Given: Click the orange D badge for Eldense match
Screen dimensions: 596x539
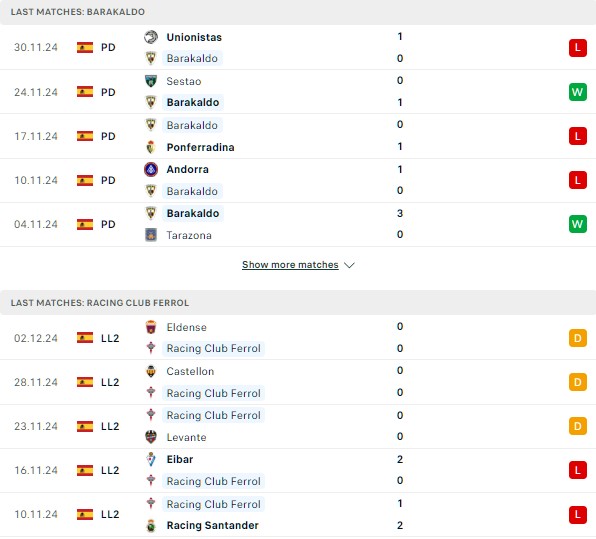Looking at the screenshot, I should pyautogui.click(x=577, y=338).
